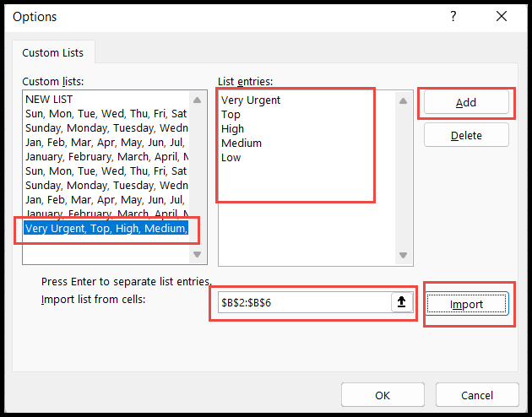The height and width of the screenshot is (417, 532).
Task: Select the Very Urgent, Top, High custom list
Action: tap(106, 228)
